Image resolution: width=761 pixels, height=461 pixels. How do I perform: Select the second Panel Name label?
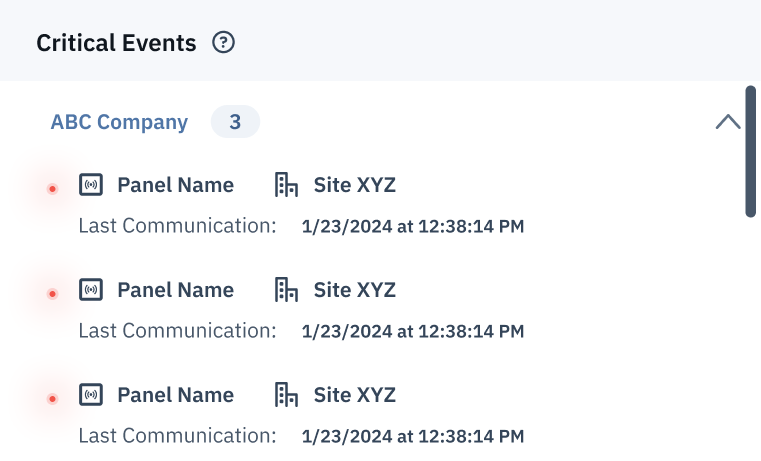(x=176, y=290)
